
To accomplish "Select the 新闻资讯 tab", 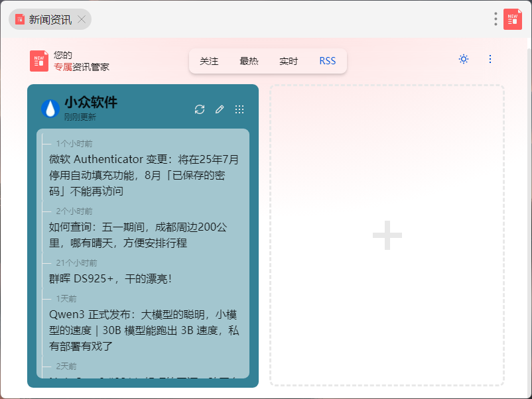I will [50, 19].
